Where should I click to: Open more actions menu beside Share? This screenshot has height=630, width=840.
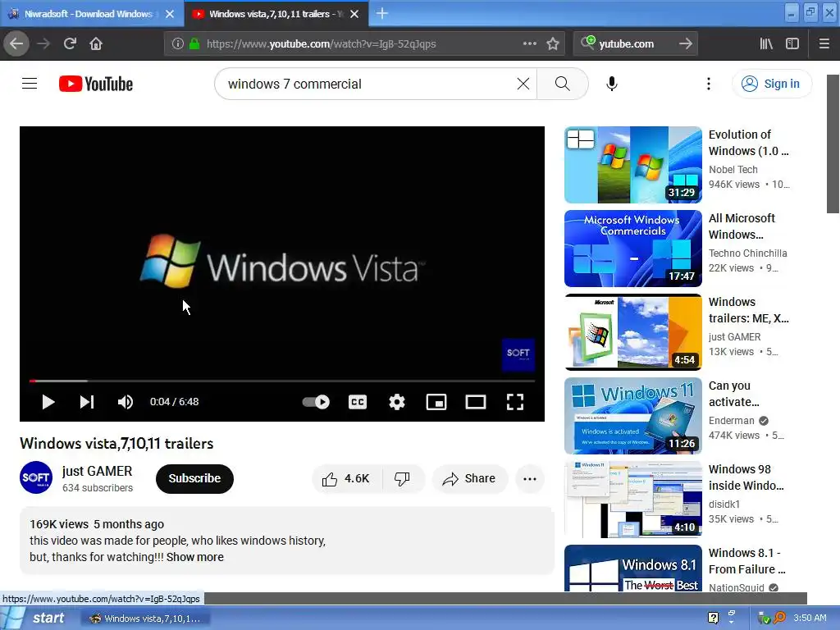pyautogui.click(x=530, y=479)
